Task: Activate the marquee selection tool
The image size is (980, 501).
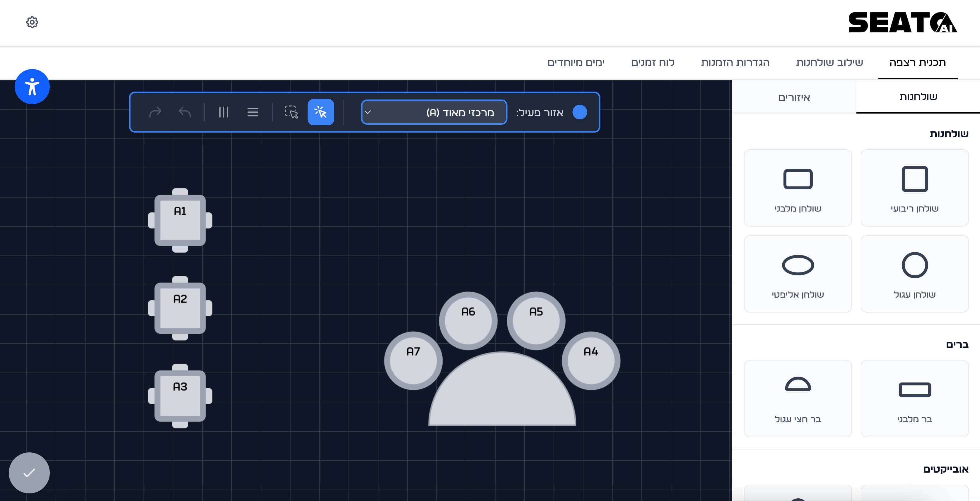Action: [291, 112]
